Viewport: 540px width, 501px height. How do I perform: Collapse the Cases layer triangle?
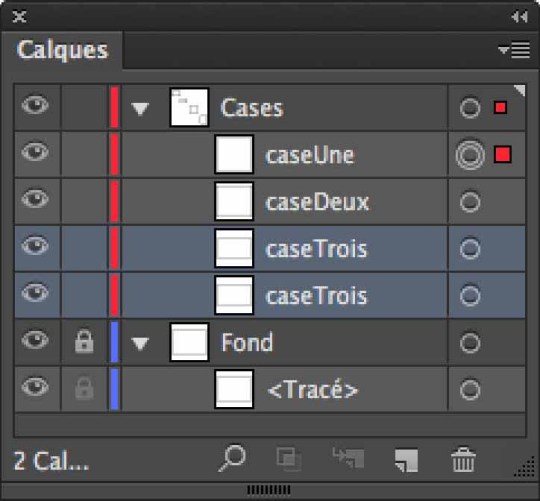click(x=140, y=109)
